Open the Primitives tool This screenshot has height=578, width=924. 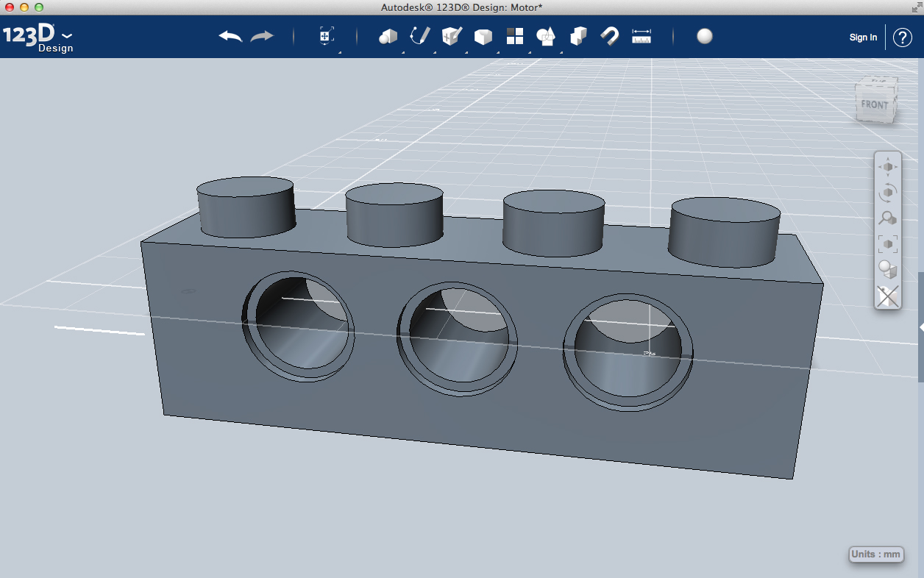(x=388, y=35)
